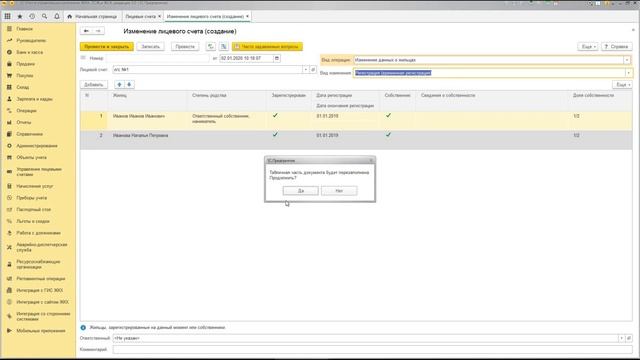Screen dimensions: 640x360
Task: Open Зарплата и кадры in sidebar
Action: pyautogui.click(x=34, y=99)
